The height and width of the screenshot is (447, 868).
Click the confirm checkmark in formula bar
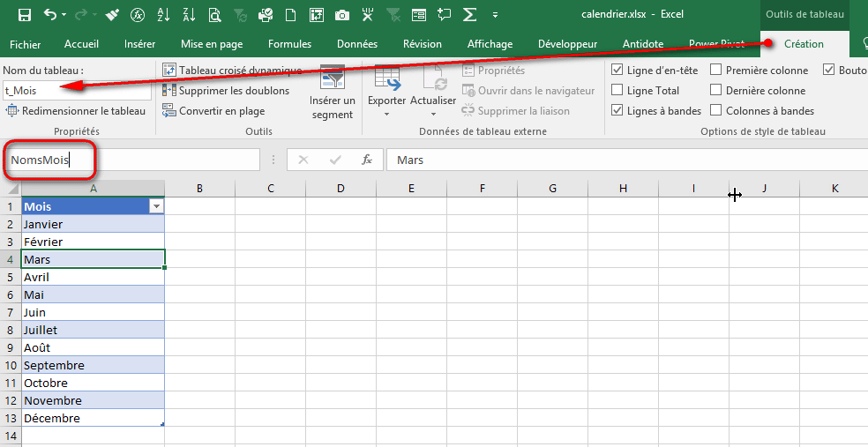click(x=335, y=160)
